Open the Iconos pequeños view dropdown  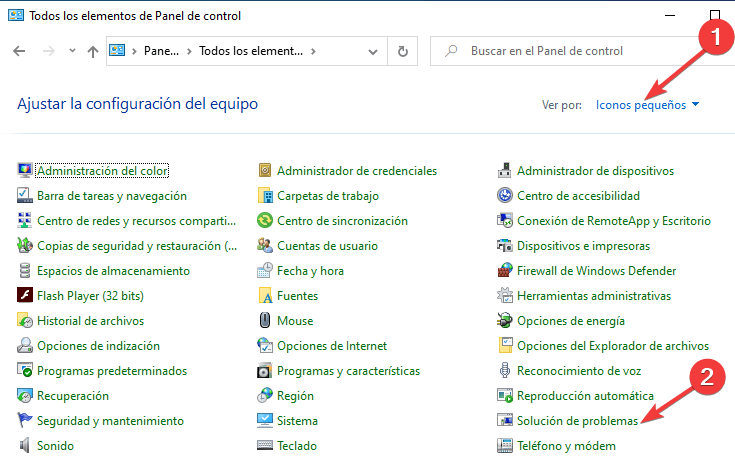(x=647, y=105)
